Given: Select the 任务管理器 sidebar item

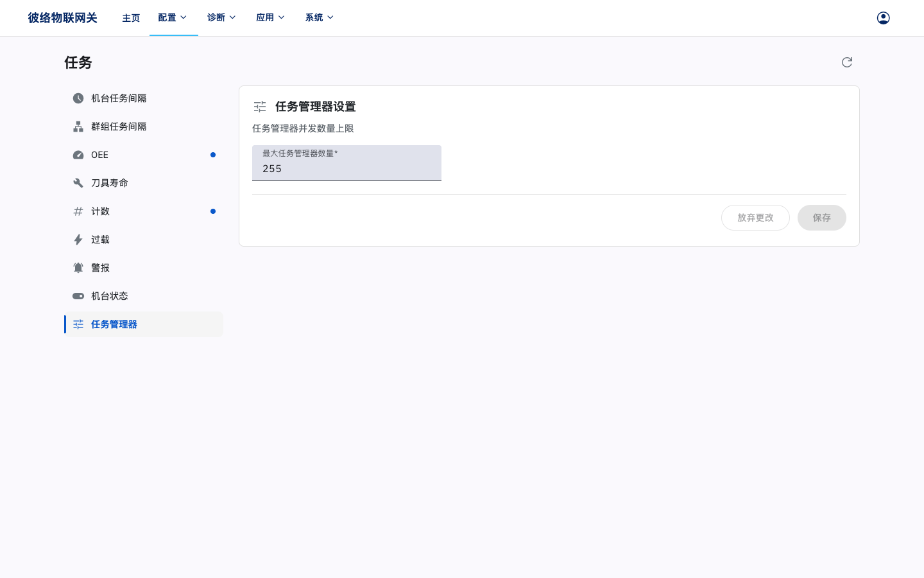Looking at the screenshot, I should pyautogui.click(x=144, y=324).
